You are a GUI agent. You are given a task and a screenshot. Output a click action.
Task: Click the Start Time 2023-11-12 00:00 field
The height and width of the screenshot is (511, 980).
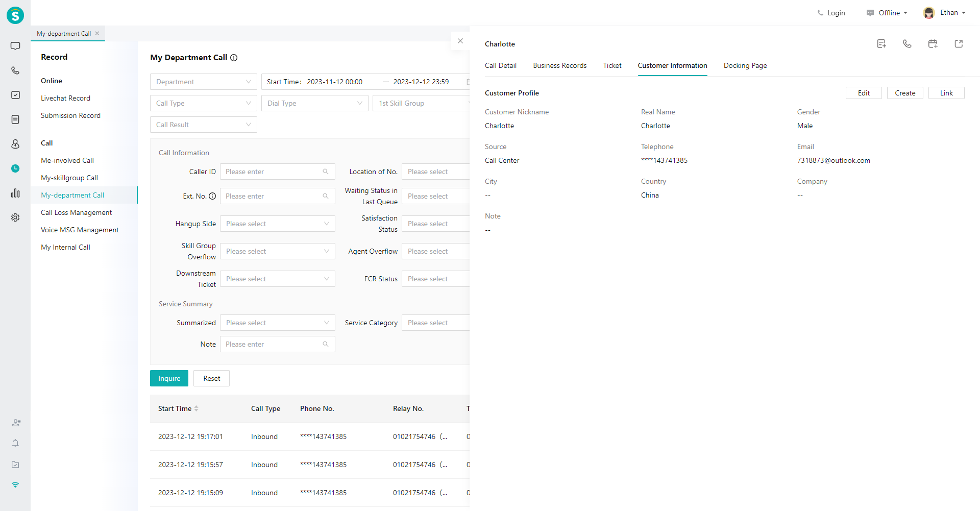[x=334, y=82]
